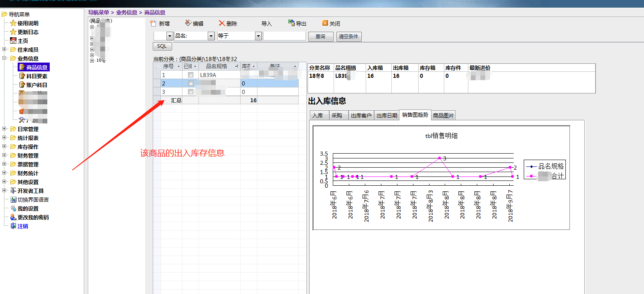
Task: Switch to the 商品图片 tab
Action: click(x=444, y=116)
